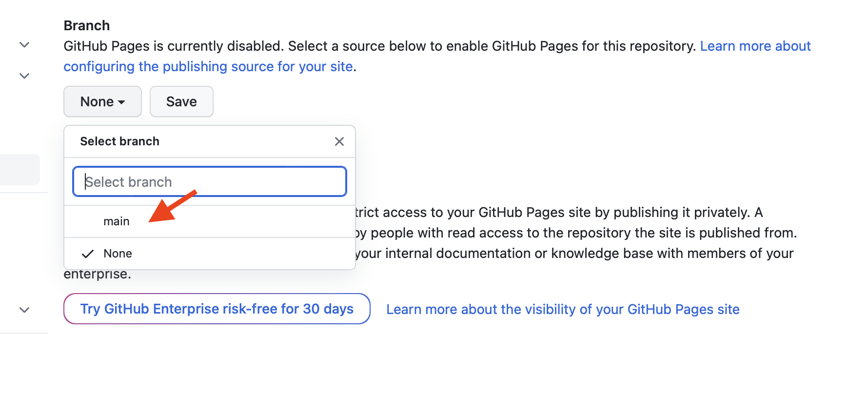Expand the second sidebar chevron

[23, 76]
